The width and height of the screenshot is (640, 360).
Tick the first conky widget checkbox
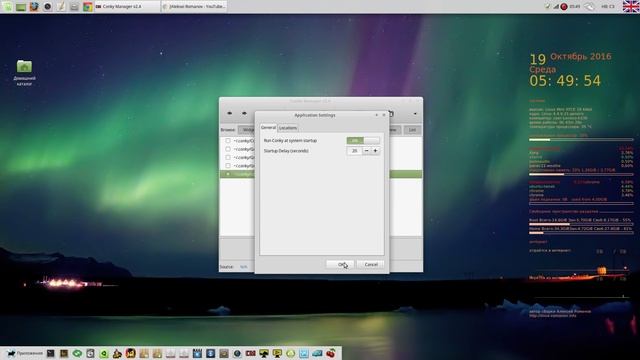click(x=228, y=140)
